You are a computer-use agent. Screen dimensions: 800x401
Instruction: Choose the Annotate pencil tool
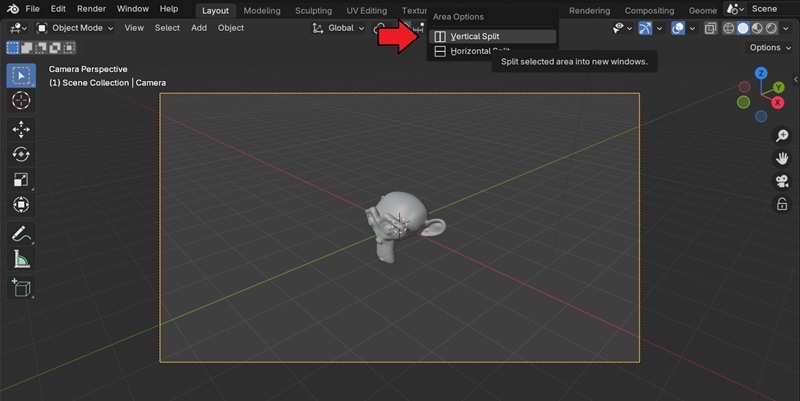pyautogui.click(x=21, y=234)
